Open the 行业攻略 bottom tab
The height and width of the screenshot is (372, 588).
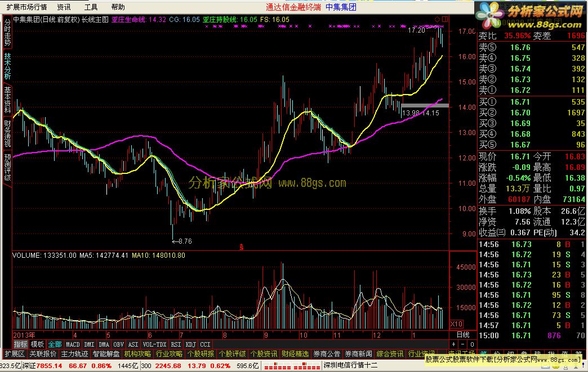tap(169, 353)
